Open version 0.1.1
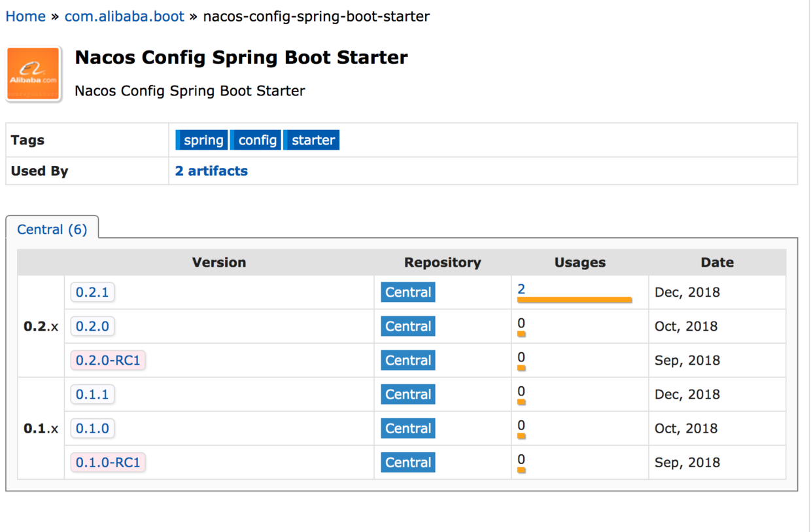The width and height of the screenshot is (811, 532). (92, 395)
